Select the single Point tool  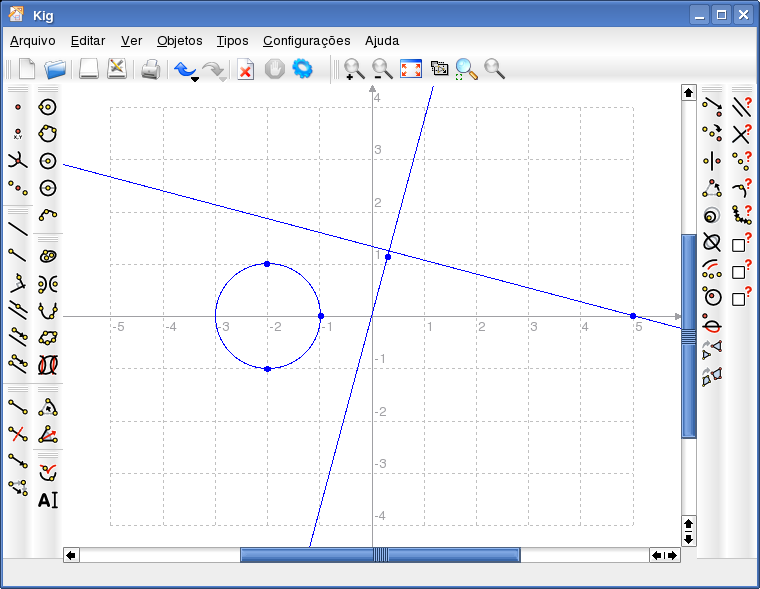[x=18, y=107]
